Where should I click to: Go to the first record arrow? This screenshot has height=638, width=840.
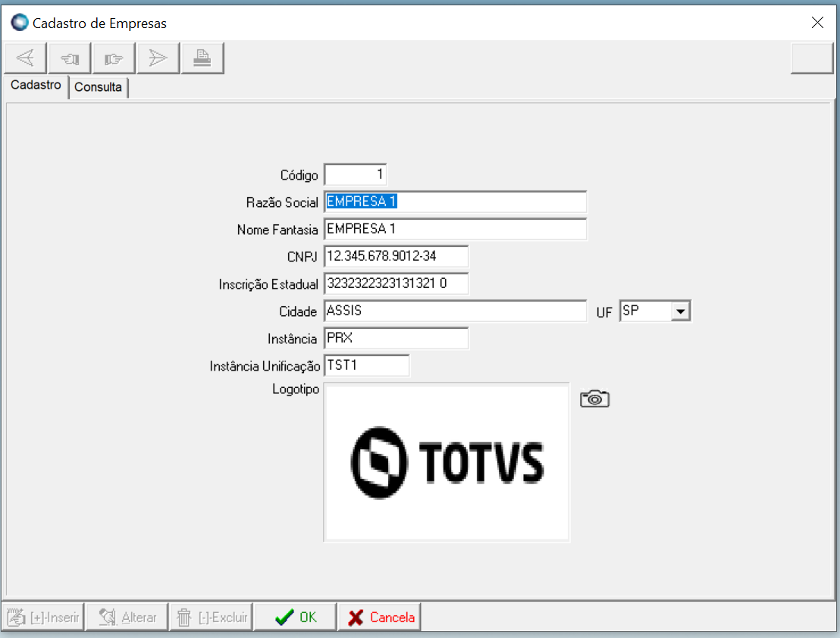(25, 58)
